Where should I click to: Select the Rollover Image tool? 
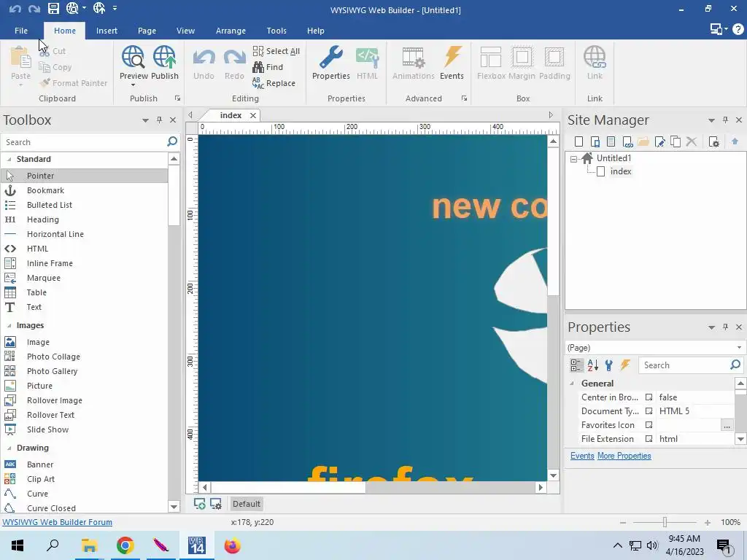point(85,400)
